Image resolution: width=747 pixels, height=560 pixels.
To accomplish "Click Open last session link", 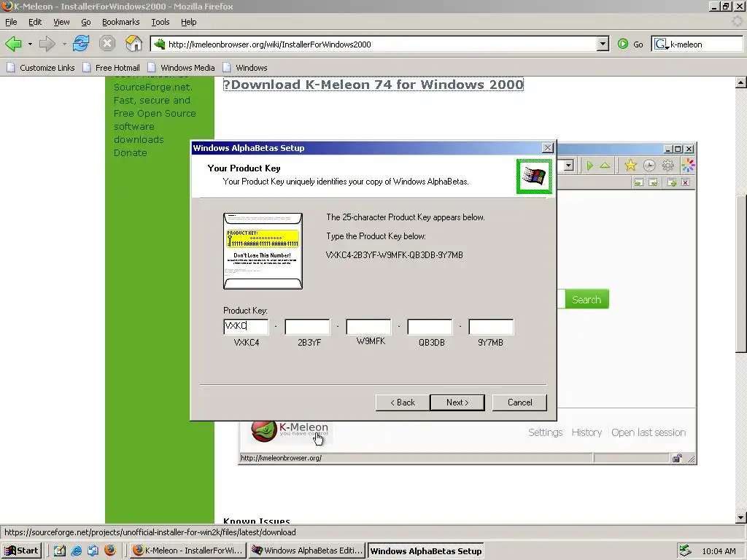I will point(649,432).
